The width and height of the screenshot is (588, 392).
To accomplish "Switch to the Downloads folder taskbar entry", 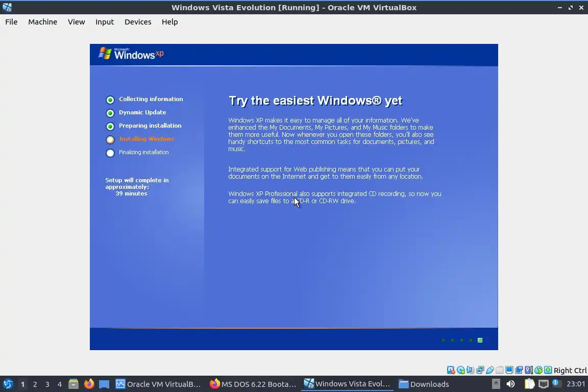I will coord(424,384).
